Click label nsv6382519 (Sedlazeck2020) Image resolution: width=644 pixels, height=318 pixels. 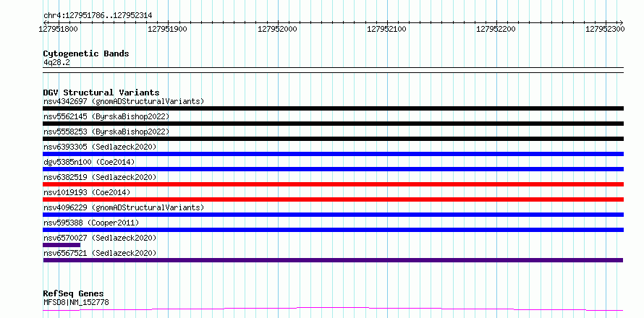pos(100,177)
